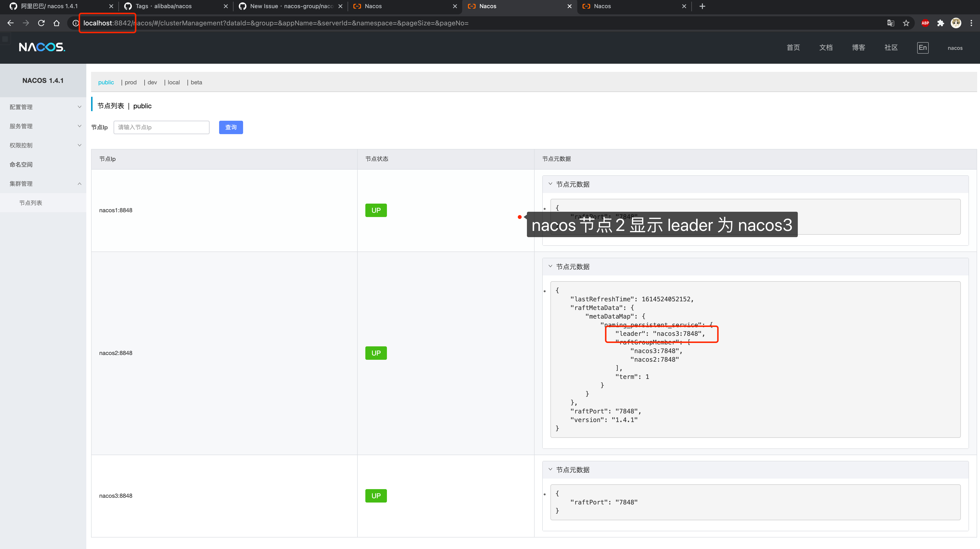This screenshot has height=549, width=980.
Task: Open the Google Translate icon in address bar
Action: (891, 23)
